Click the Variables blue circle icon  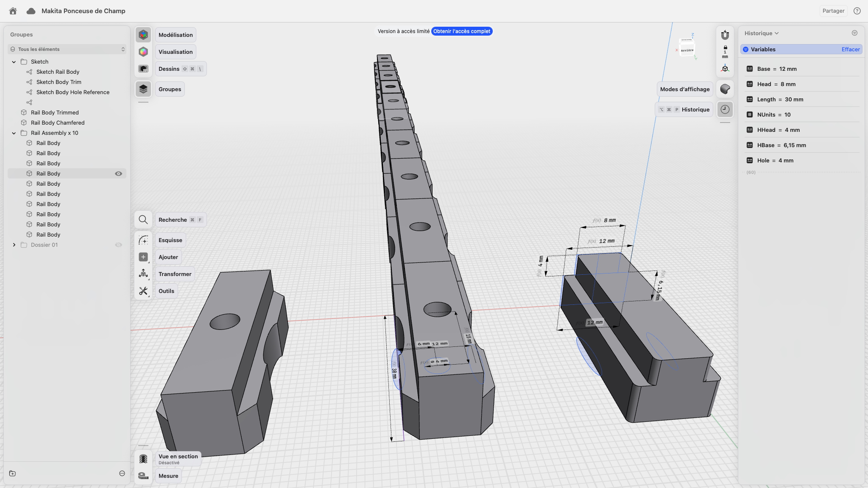pos(746,50)
